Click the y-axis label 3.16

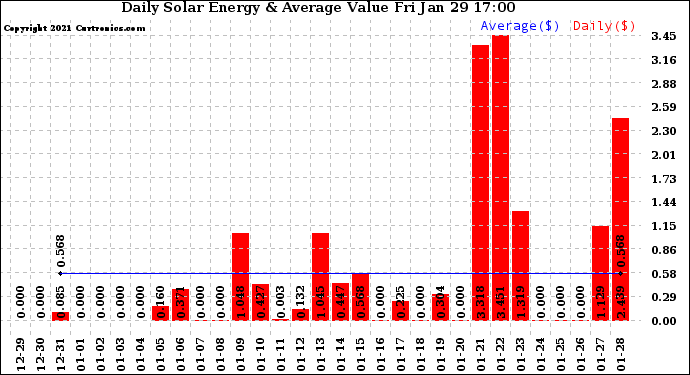click(x=664, y=60)
